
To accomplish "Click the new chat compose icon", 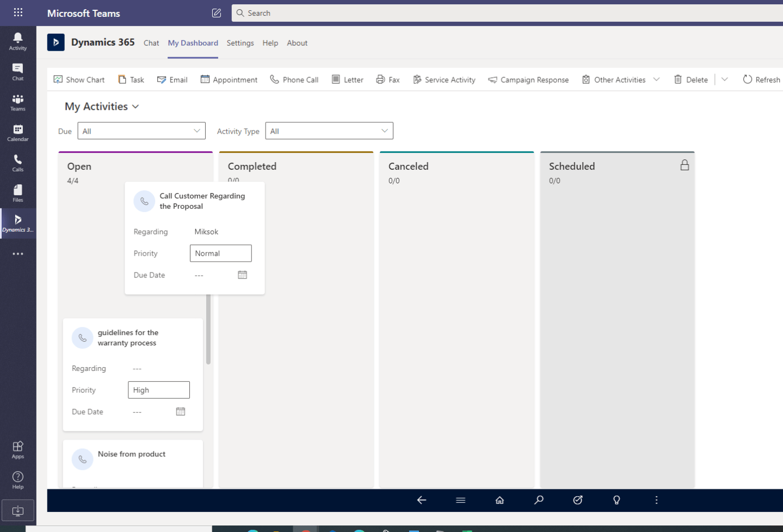I will pyautogui.click(x=216, y=13).
